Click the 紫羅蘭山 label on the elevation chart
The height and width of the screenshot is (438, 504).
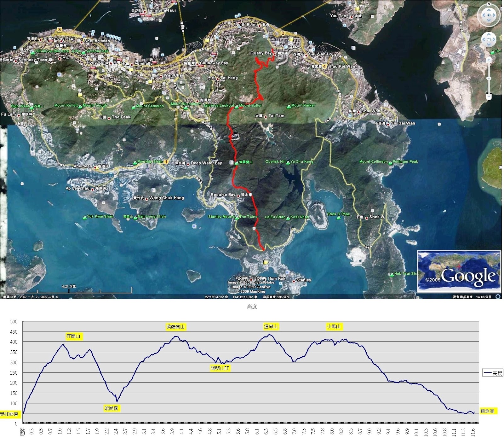(x=176, y=327)
